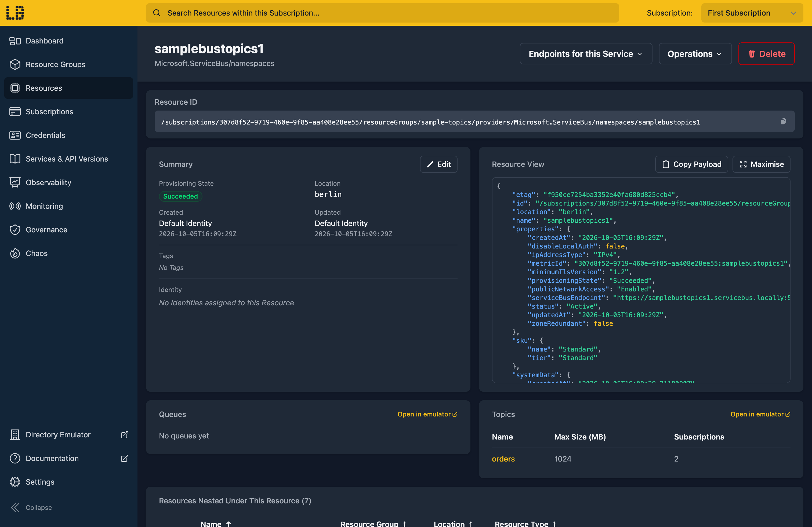Image resolution: width=812 pixels, height=527 pixels.
Task: Click the Chaos flame icon
Action: 15,253
